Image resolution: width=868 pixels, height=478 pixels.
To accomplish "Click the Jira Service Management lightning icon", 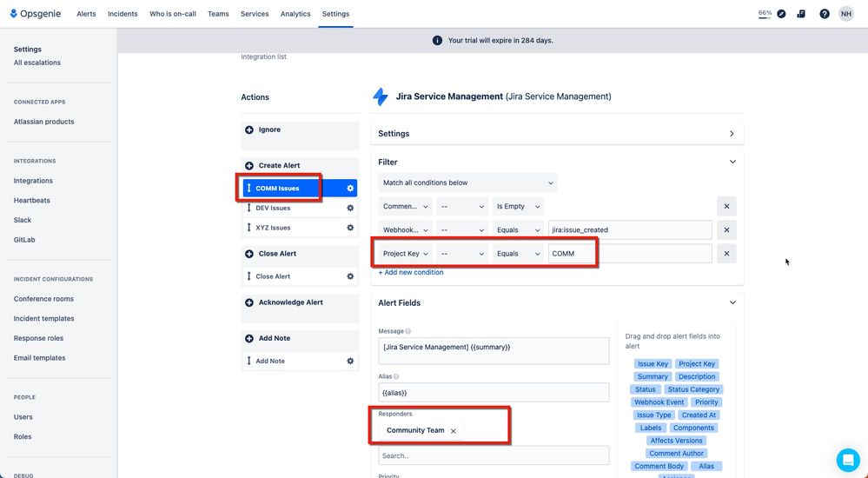I will (381, 97).
